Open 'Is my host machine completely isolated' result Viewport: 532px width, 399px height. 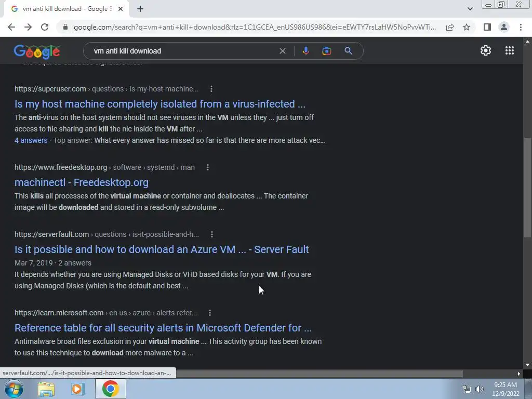(160, 104)
